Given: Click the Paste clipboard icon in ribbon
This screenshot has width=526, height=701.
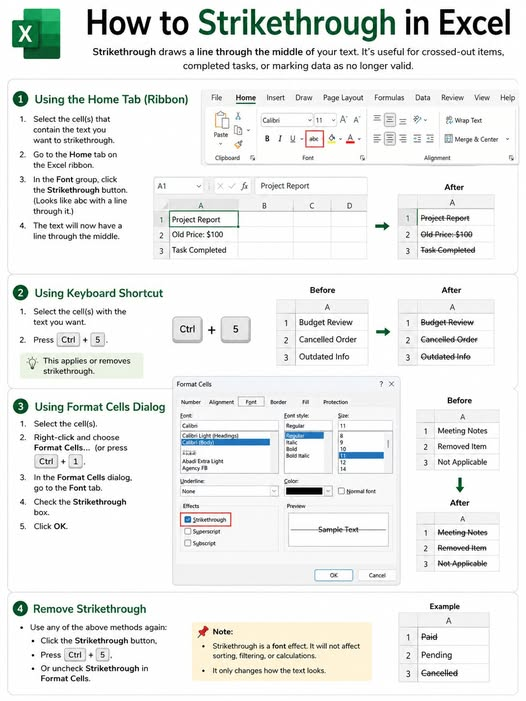Looking at the screenshot, I should (x=221, y=120).
